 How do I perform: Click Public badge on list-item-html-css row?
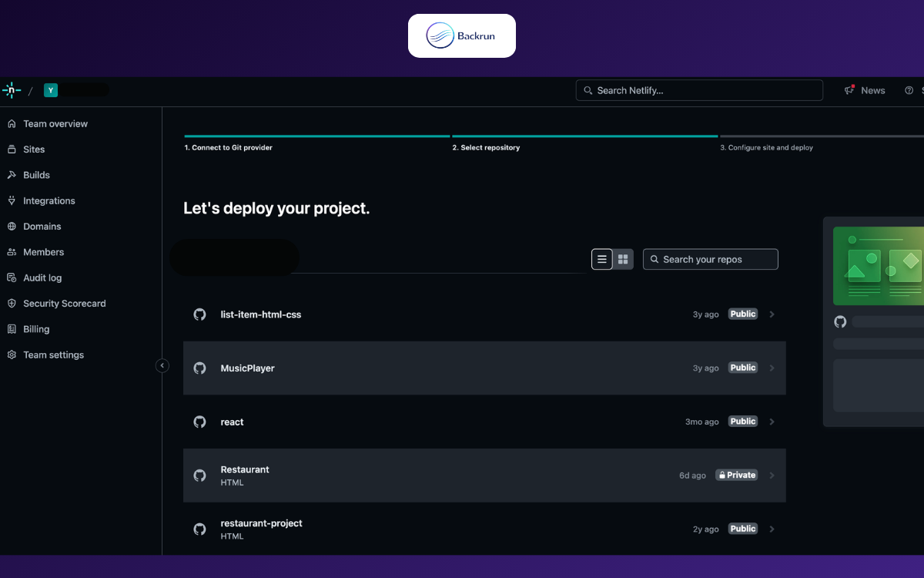click(743, 314)
